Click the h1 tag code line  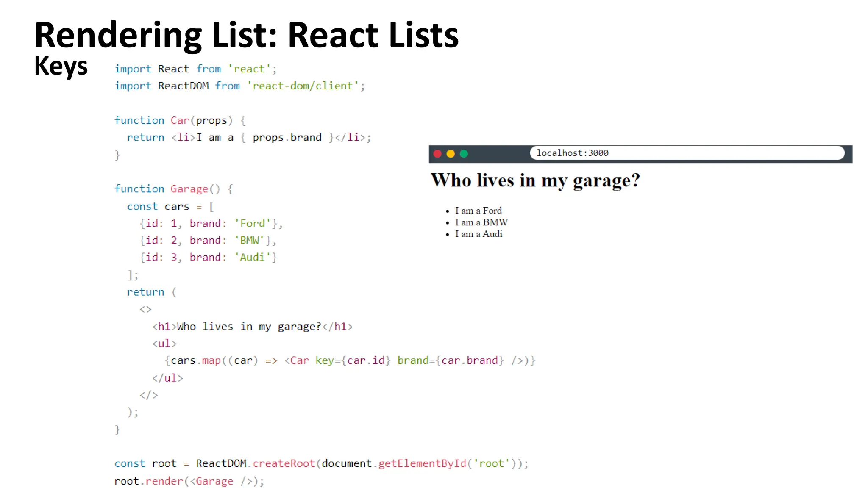[x=253, y=327]
